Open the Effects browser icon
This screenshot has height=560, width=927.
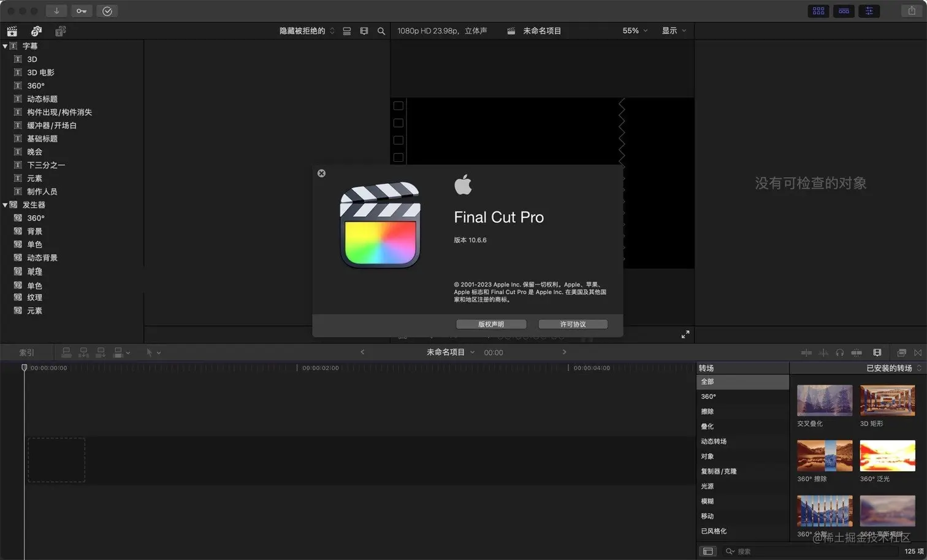(x=901, y=352)
